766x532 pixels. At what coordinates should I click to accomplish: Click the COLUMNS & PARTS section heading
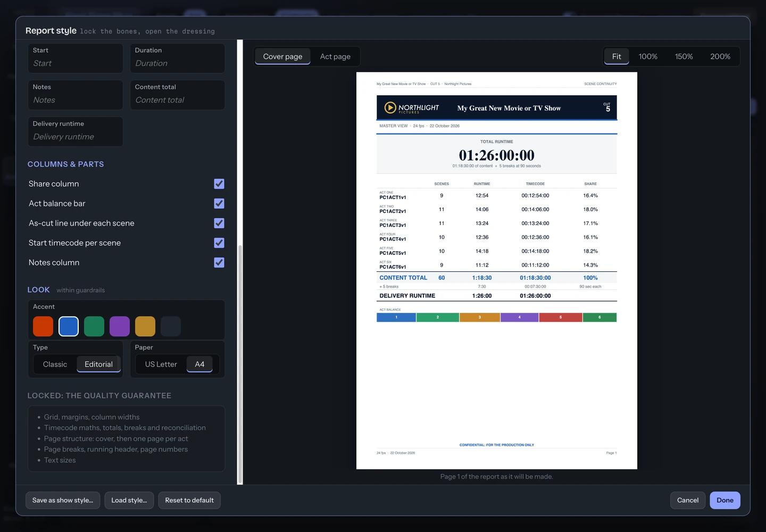[65, 164]
